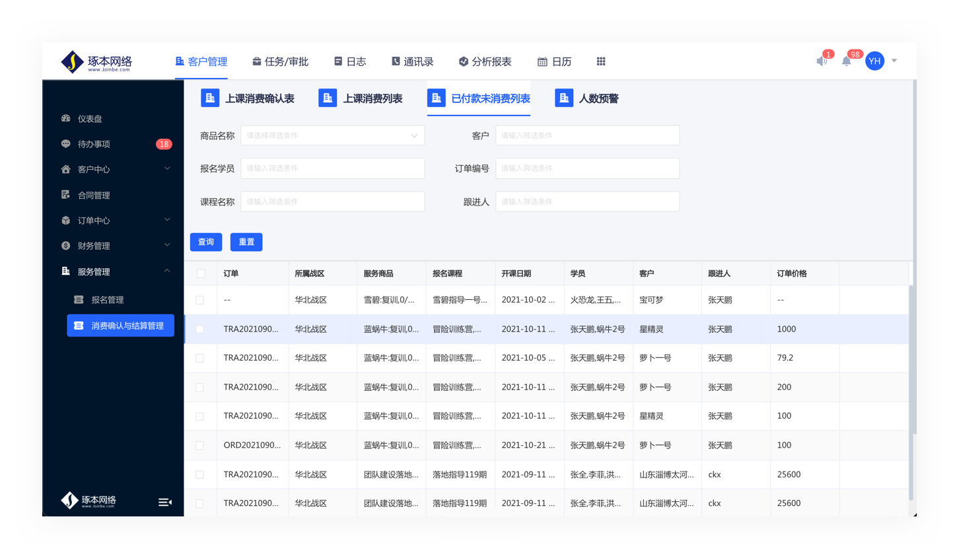Check the row with order price 79.2
This screenshot has width=959, height=560.
click(199, 358)
